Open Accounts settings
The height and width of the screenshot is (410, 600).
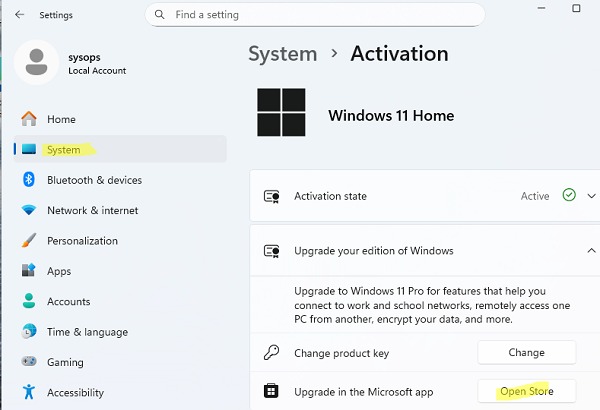tap(120, 301)
